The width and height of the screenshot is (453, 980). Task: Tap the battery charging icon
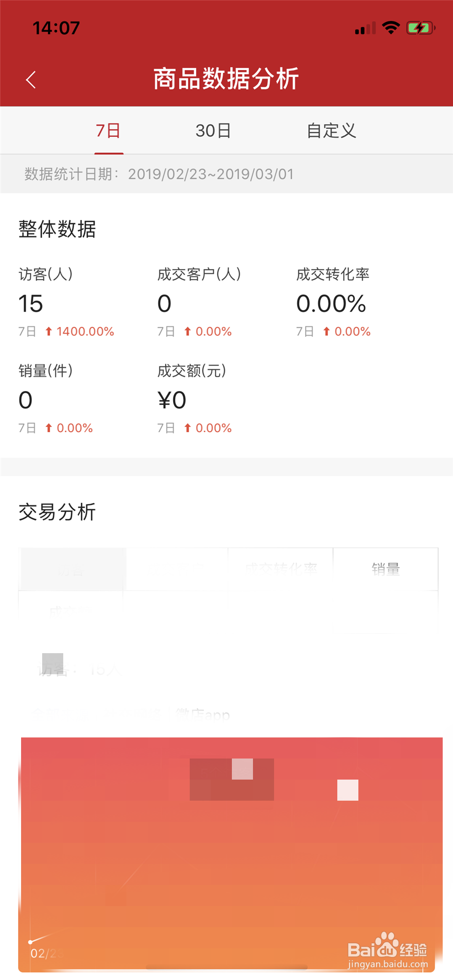click(x=420, y=28)
